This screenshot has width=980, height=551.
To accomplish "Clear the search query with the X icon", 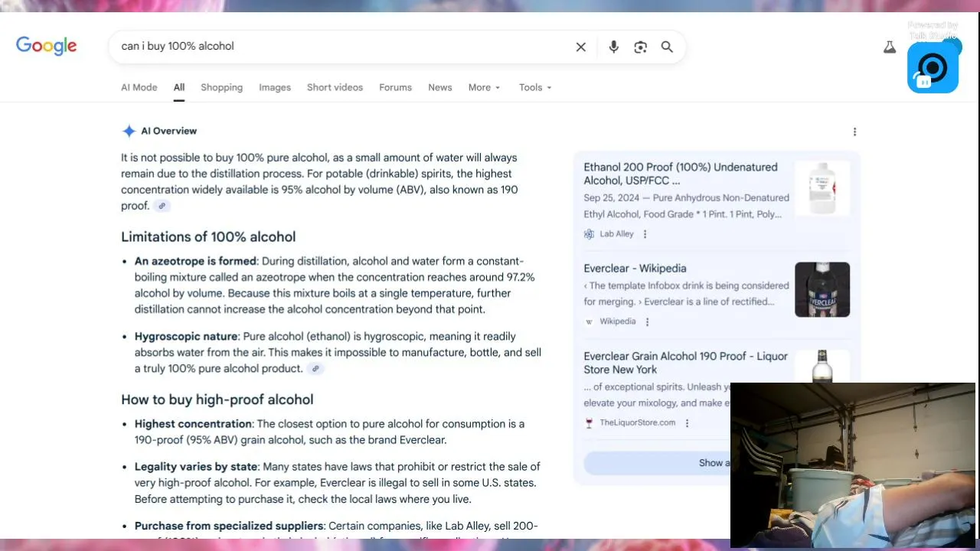I will tap(581, 47).
